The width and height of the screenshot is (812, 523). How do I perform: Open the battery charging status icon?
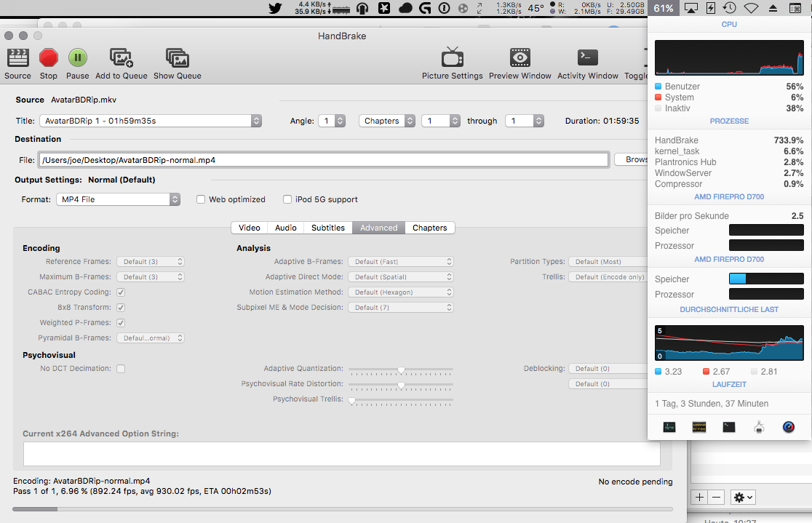click(x=711, y=8)
